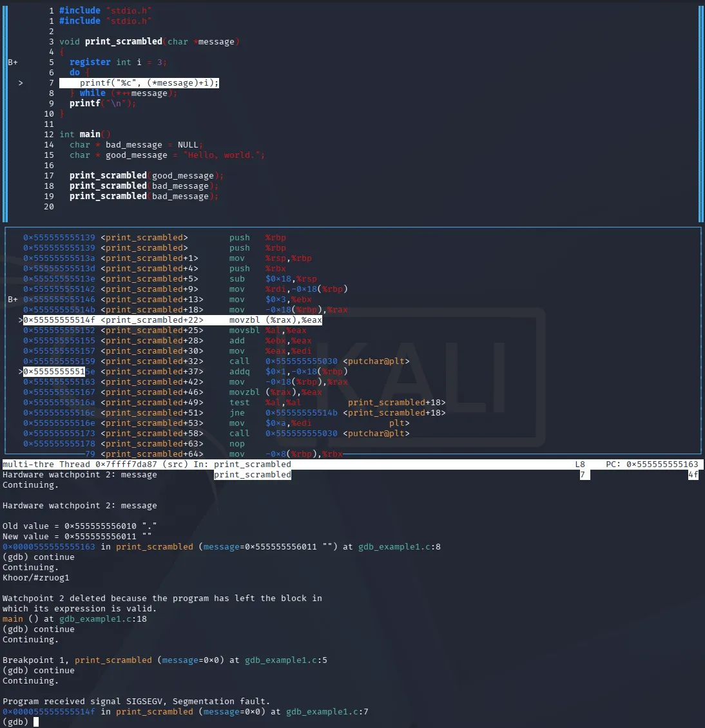Click the call putchar@plt line at print_scrambled+32
Viewport: 705px width, 728px height.
pyautogui.click(x=217, y=361)
